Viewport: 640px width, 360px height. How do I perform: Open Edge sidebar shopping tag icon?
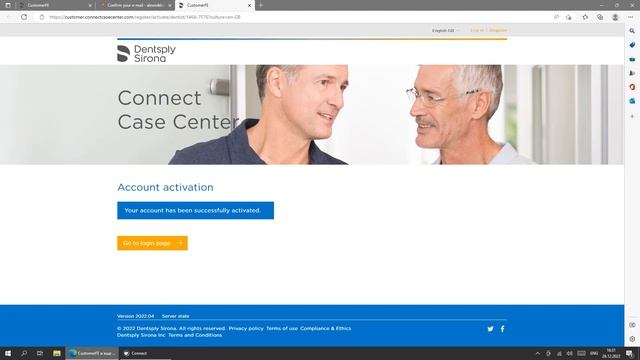(x=632, y=45)
